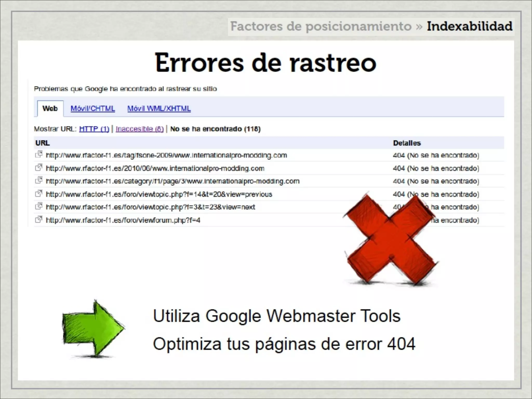Show Inaccesible (6) error URLs
Screen dimensions: 532x399
139,129
